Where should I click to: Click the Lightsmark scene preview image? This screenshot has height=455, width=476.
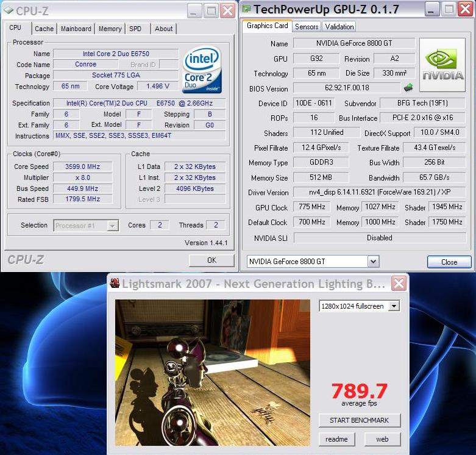click(213, 373)
